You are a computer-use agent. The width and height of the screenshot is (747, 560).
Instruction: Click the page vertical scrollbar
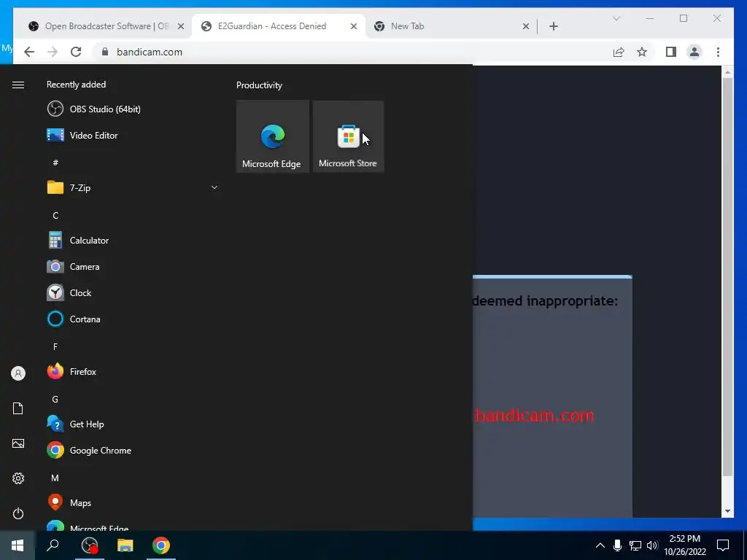point(727,276)
